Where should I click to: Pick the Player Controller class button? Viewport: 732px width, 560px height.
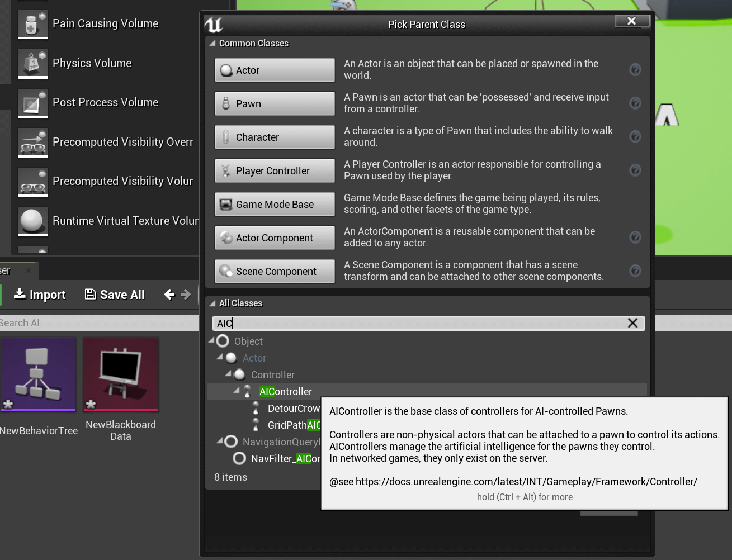point(275,171)
